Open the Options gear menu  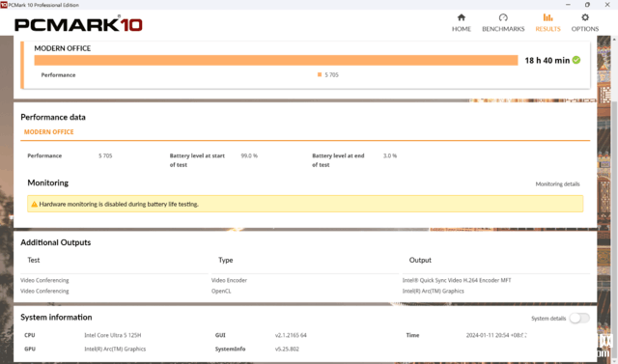(x=585, y=23)
